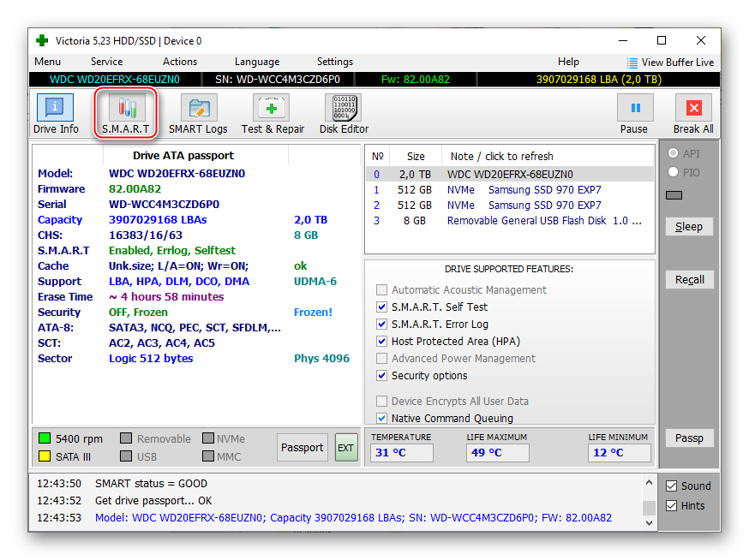Launch the Disk Editor
The width and height of the screenshot is (749, 560).
pyautogui.click(x=343, y=114)
